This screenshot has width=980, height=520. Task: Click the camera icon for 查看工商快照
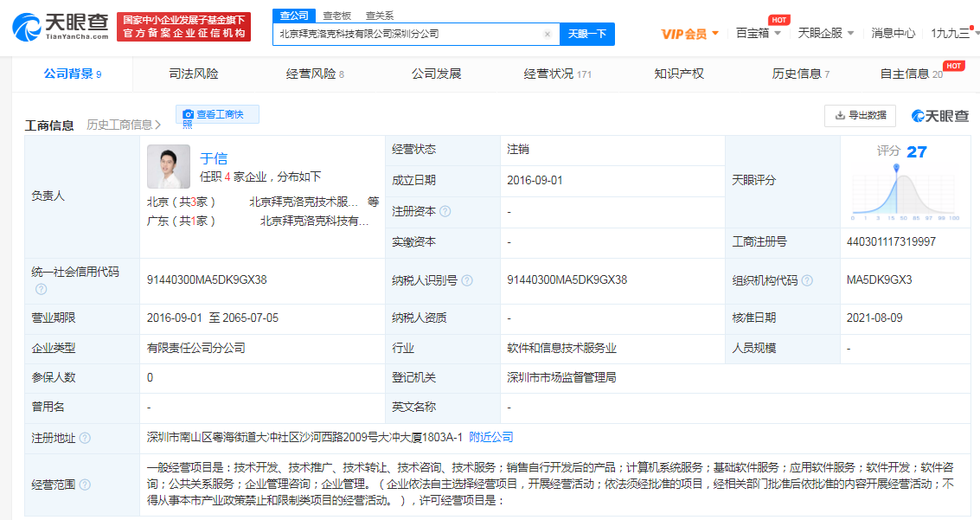tap(189, 114)
